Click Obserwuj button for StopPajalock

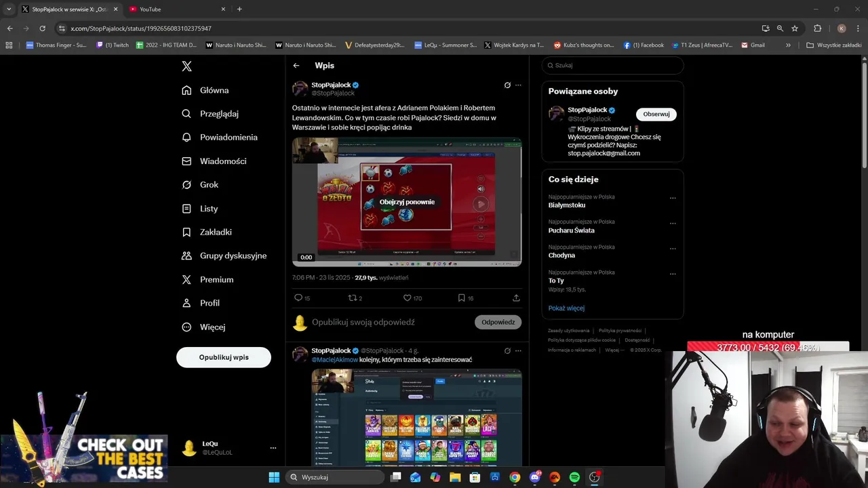[656, 114]
